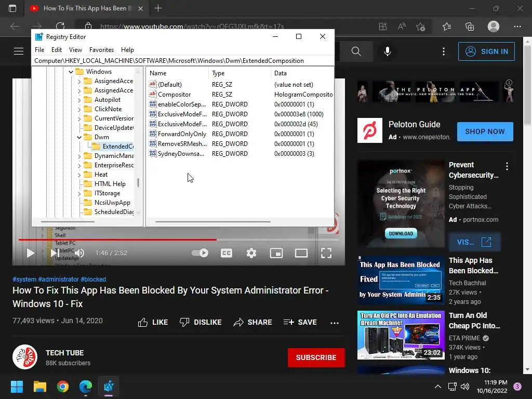This screenshot has width=532, height=399.
Task: Mute the video volume
Action: [79, 253]
